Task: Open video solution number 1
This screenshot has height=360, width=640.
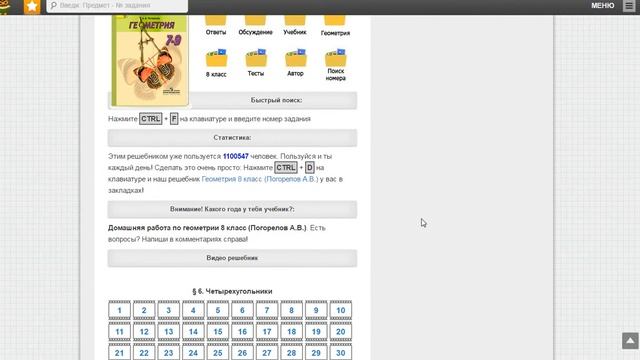Action: tap(120, 310)
